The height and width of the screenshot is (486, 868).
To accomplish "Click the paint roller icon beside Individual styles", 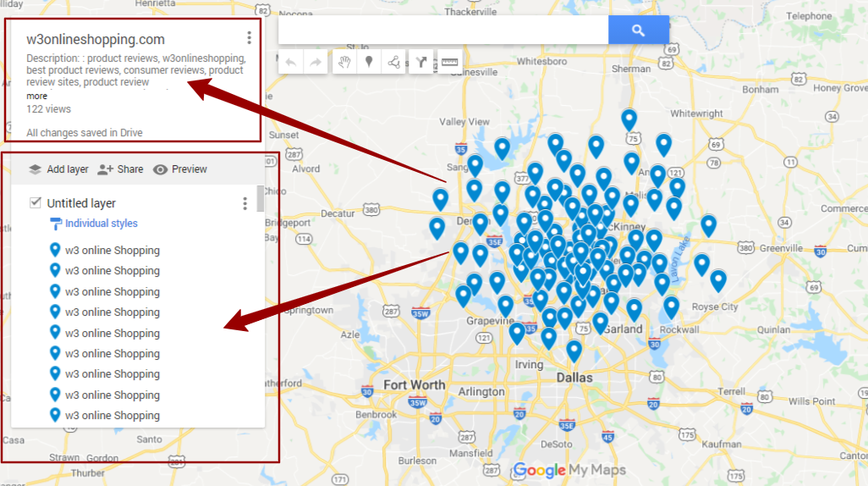I will 55,224.
